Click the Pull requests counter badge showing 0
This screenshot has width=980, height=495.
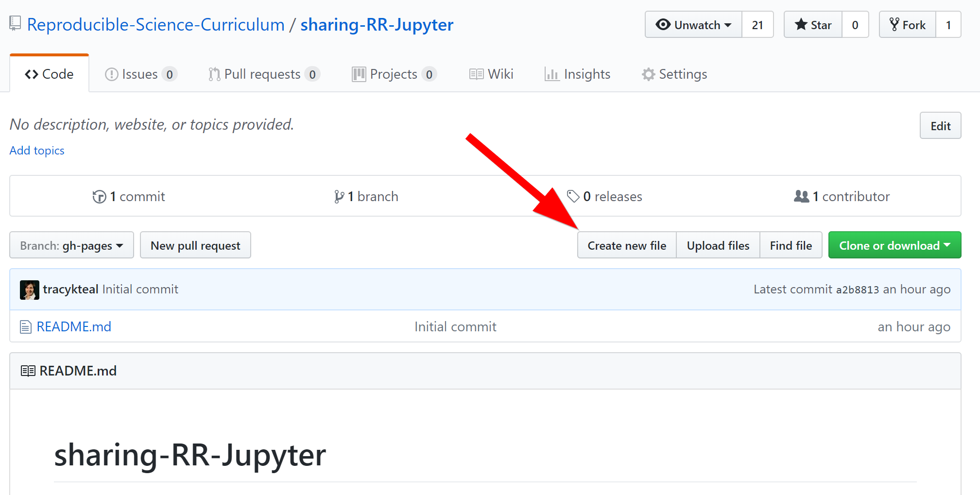312,74
